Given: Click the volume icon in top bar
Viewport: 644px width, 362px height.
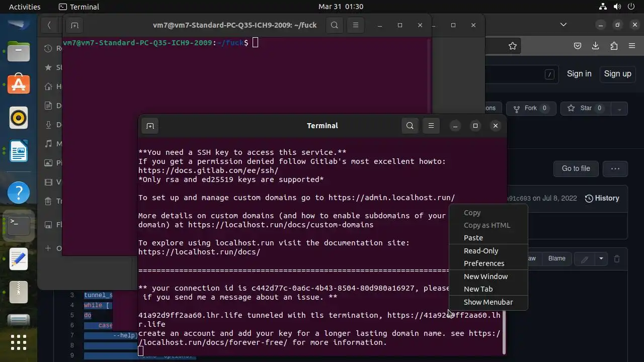Looking at the screenshot, I should (617, 7).
